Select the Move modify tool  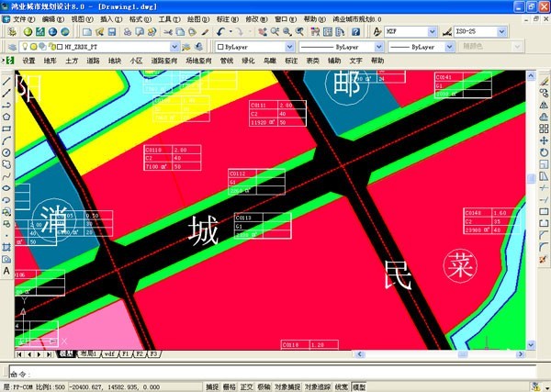[544, 140]
